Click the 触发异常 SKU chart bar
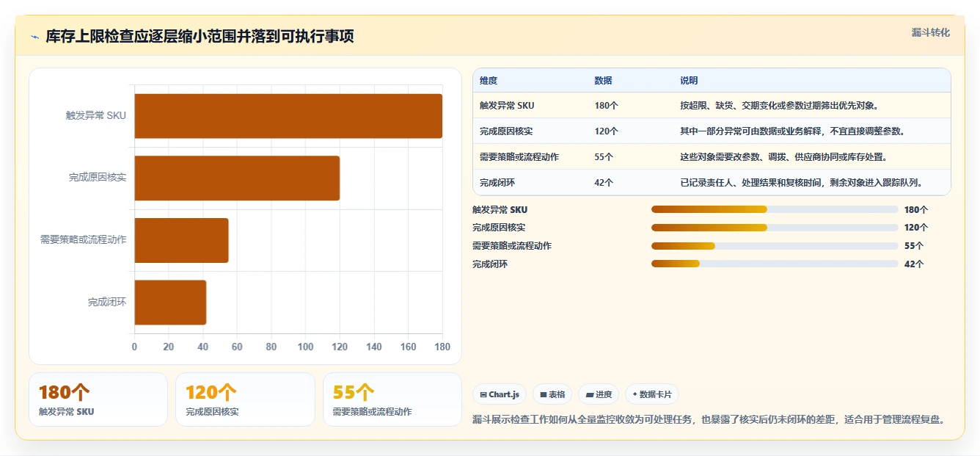This screenshot has height=456, width=980. click(288, 116)
